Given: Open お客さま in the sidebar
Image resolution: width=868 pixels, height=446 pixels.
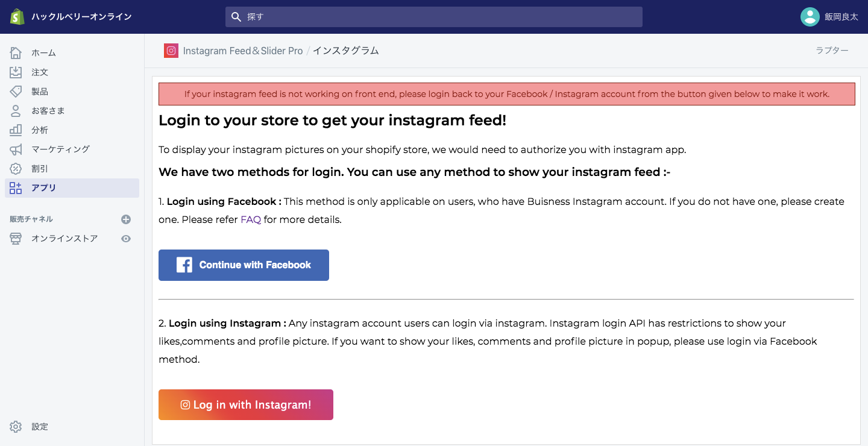Looking at the screenshot, I should point(72,111).
